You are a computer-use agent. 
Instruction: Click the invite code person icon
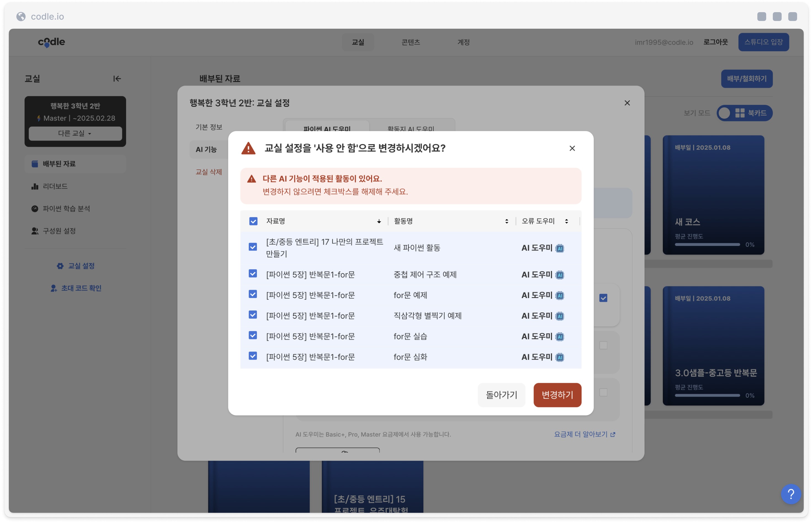(54, 288)
